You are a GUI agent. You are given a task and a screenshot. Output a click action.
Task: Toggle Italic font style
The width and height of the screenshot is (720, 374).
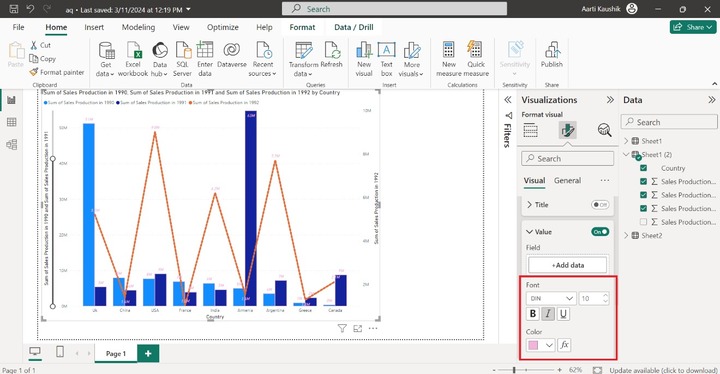click(548, 314)
